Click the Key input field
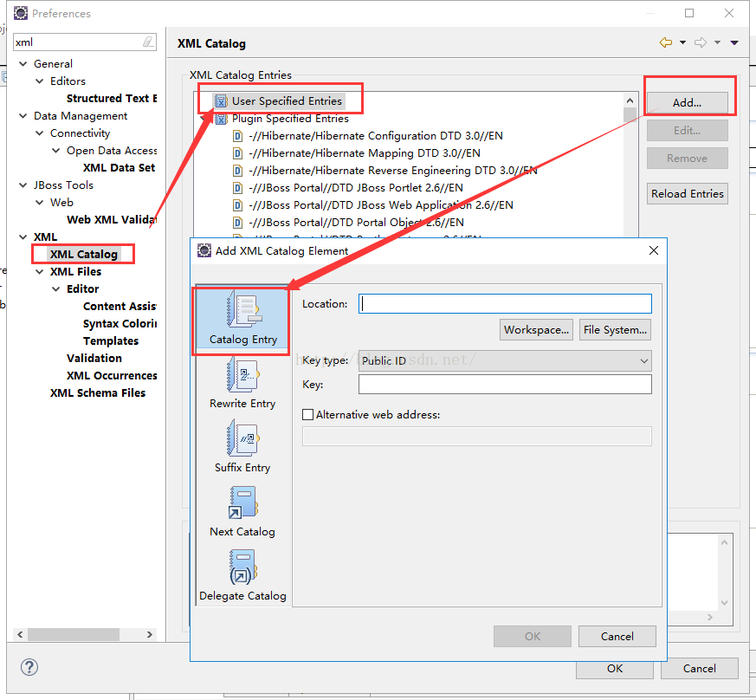This screenshot has width=756, height=700. point(505,385)
